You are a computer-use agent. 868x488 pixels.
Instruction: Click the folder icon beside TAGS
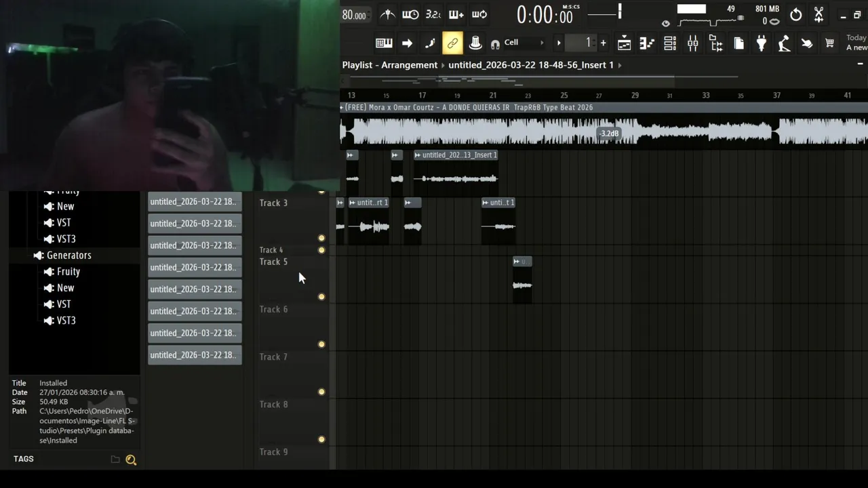115,460
